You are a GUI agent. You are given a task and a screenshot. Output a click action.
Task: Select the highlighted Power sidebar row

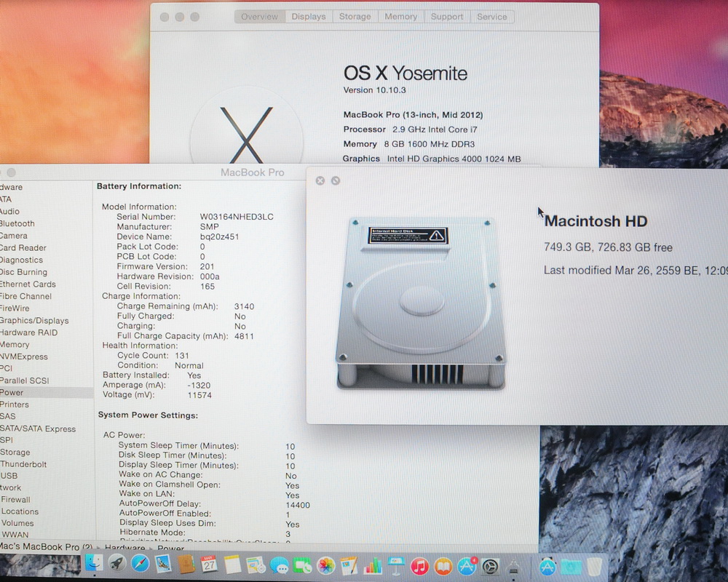click(x=47, y=393)
